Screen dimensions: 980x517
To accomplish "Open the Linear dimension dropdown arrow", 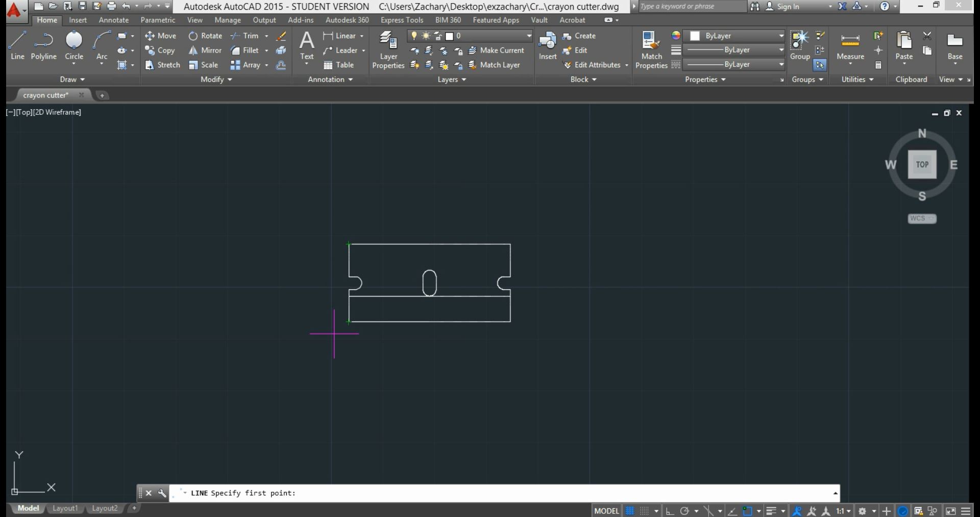I will (362, 36).
